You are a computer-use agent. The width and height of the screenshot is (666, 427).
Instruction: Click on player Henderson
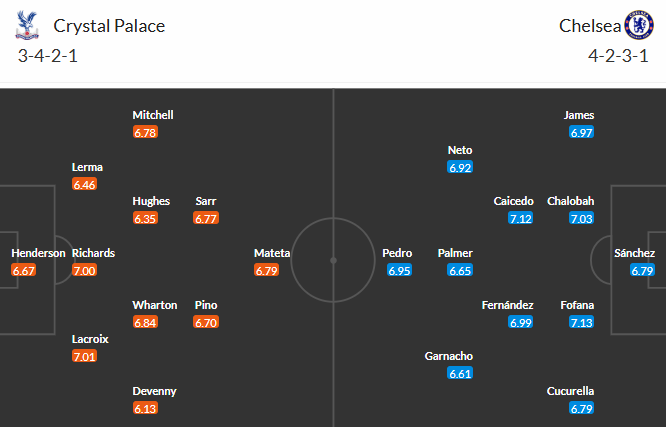[39, 253]
